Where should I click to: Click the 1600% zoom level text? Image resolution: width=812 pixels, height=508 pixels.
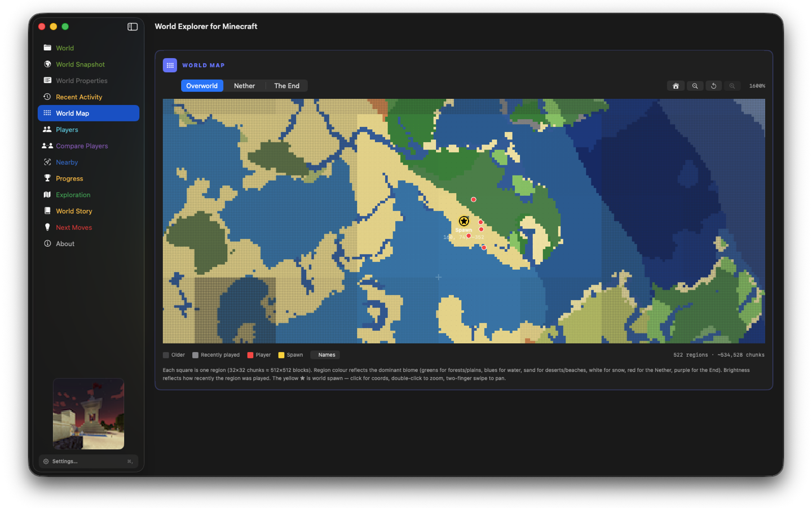pyautogui.click(x=757, y=86)
